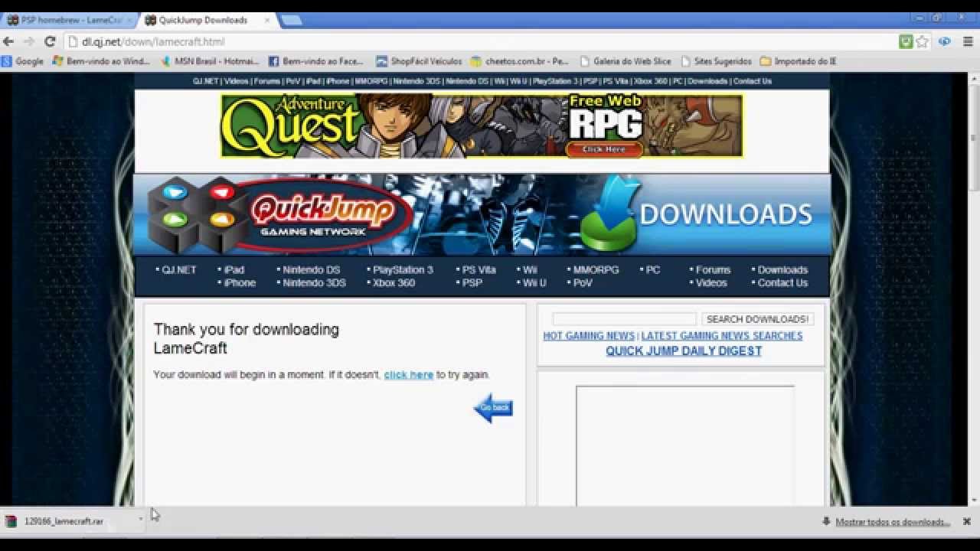Viewport: 980px width, 551px height.
Task: Open the Wii menu item
Action: tap(530, 269)
